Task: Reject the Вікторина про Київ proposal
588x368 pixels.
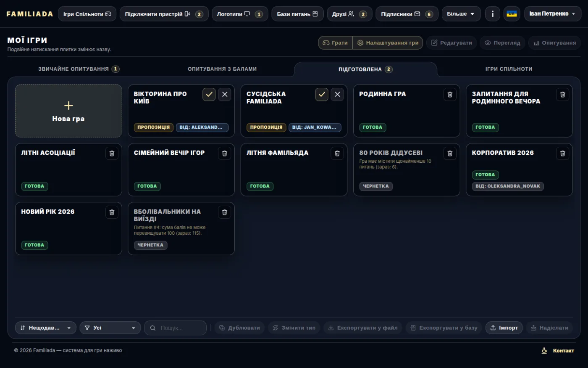Action: (x=225, y=95)
